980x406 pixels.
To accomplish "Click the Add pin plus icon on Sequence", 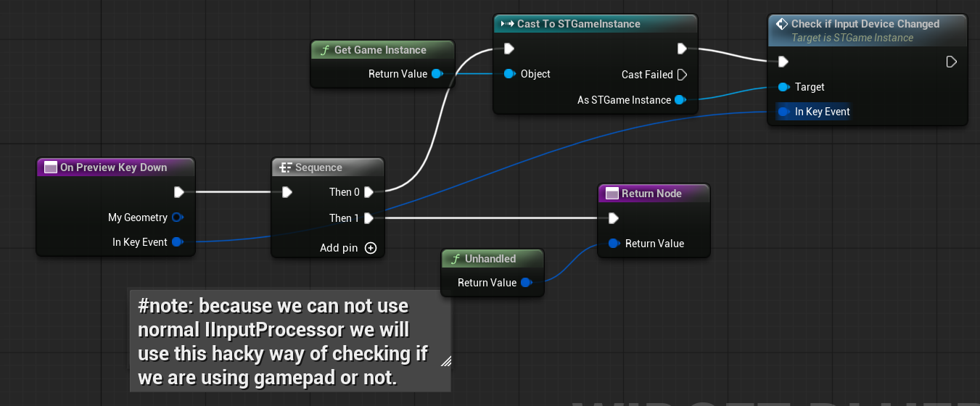I will (x=371, y=248).
